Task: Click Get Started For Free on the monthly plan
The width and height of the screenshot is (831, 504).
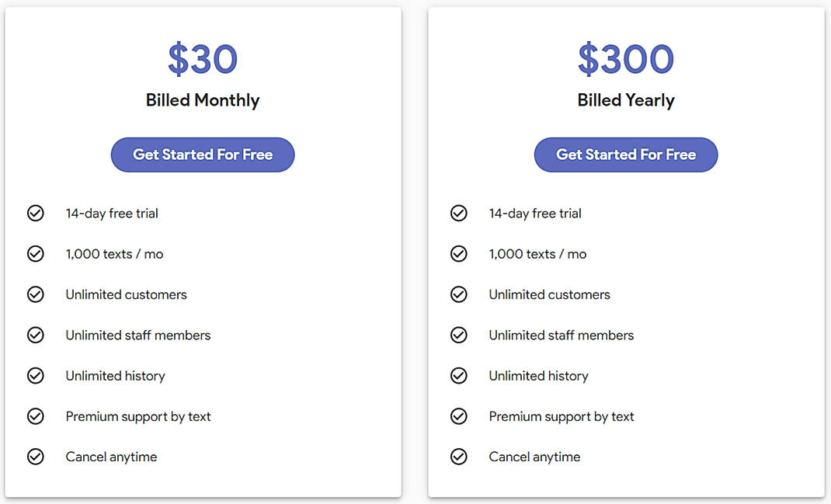Action: [202, 155]
